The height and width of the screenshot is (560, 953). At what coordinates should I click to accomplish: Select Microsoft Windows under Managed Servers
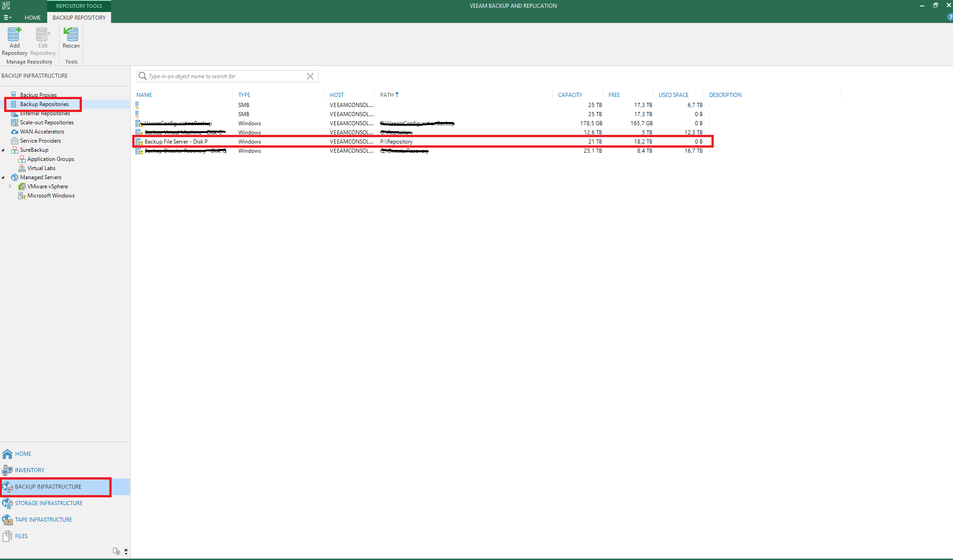(x=51, y=196)
